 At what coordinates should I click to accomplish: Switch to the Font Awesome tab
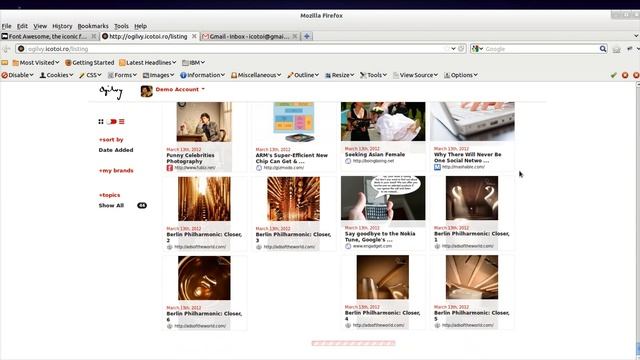[x=49, y=36]
